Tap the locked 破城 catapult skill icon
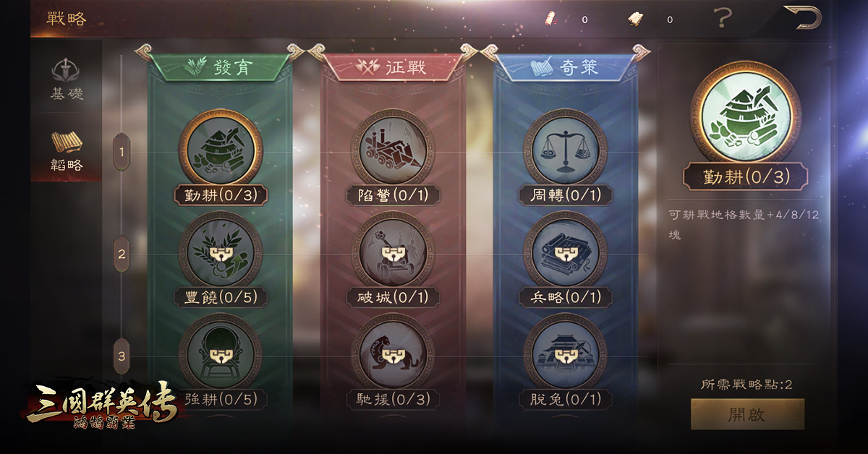The image size is (868, 454). pyautogui.click(x=393, y=252)
